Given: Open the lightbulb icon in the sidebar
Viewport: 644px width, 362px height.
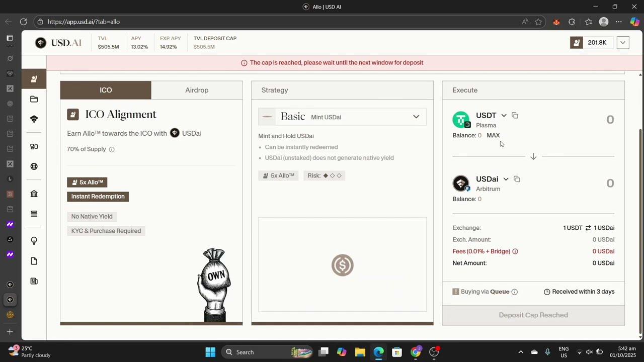Looking at the screenshot, I should click(x=34, y=241).
